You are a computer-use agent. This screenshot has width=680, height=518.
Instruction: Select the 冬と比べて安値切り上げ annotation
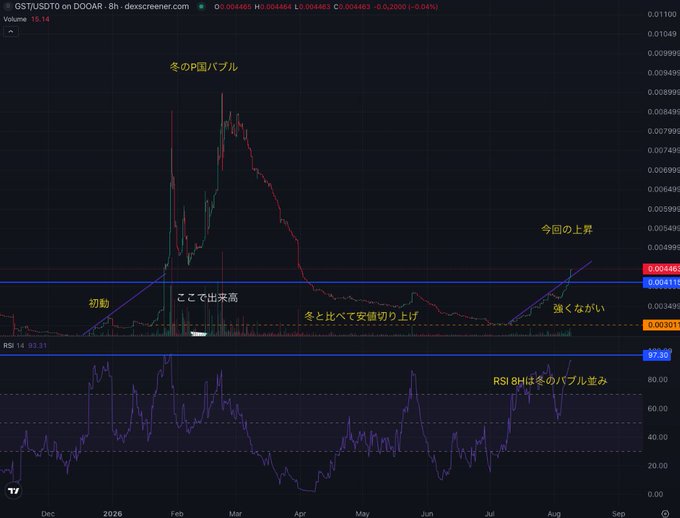[360, 316]
